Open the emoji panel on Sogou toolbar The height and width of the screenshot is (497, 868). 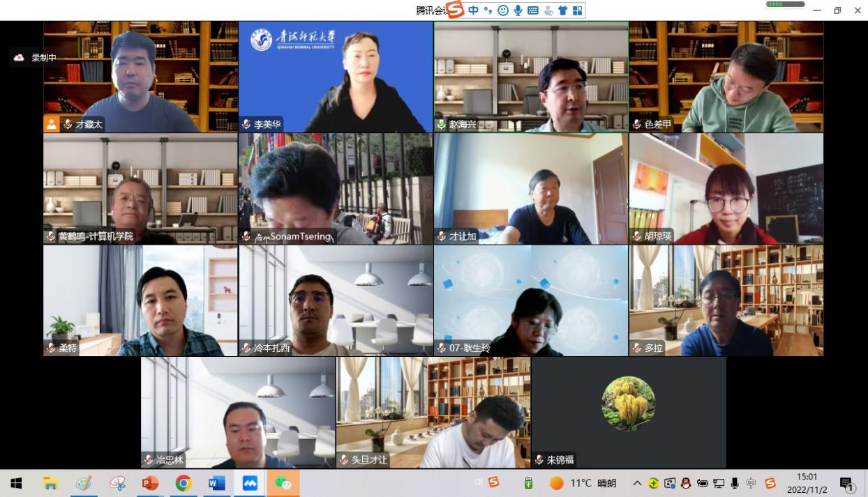tap(502, 10)
